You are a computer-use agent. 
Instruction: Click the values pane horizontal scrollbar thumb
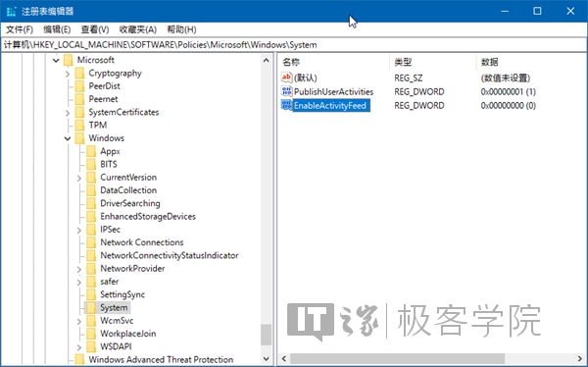(x=397, y=358)
